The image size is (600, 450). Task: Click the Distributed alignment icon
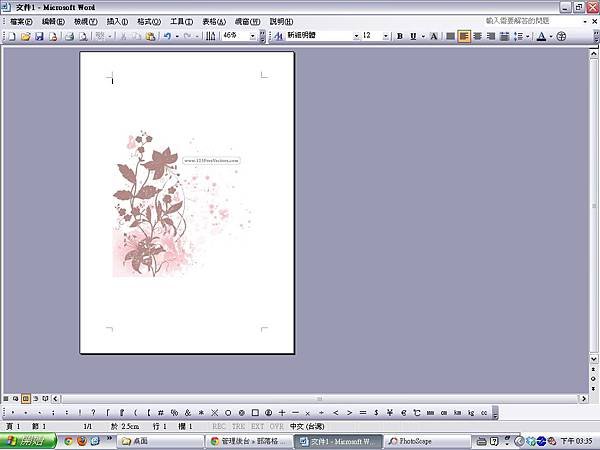(x=505, y=36)
